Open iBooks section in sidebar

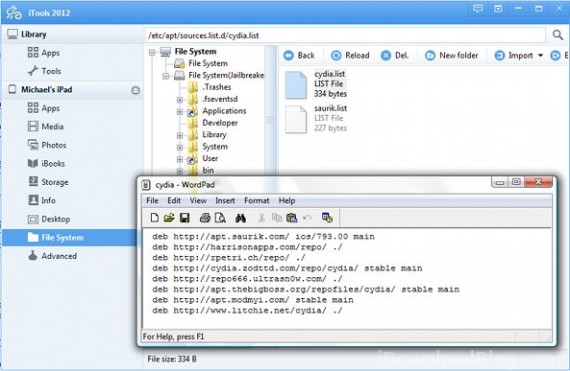46,164
